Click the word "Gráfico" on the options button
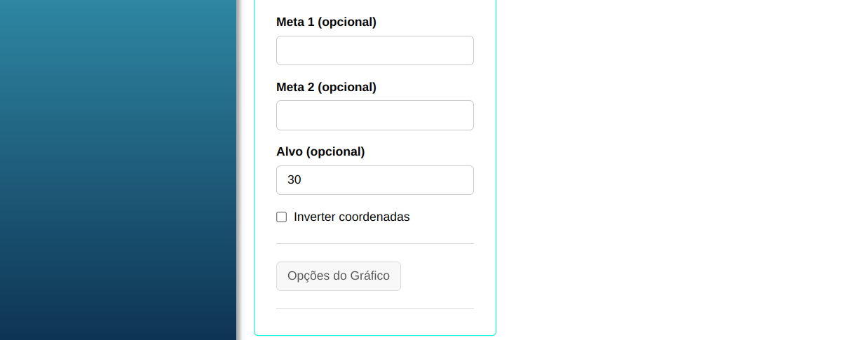Image resolution: width=868 pixels, height=340 pixels. (x=370, y=276)
